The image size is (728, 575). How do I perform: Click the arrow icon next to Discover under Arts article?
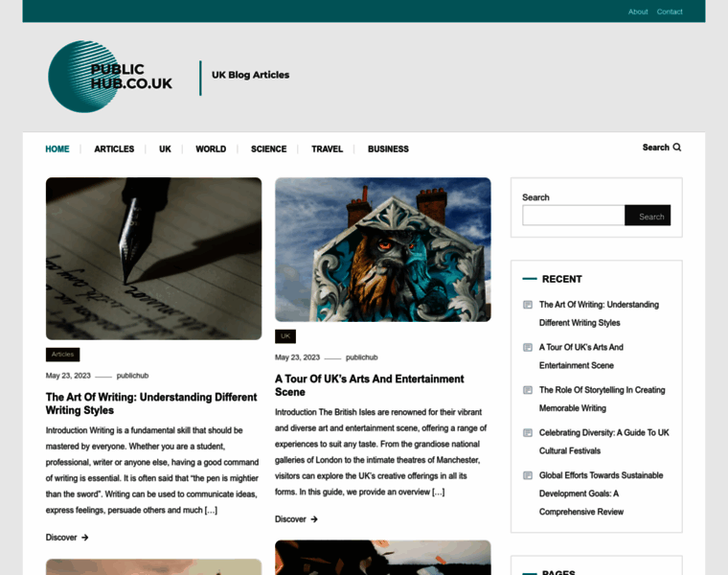314,519
